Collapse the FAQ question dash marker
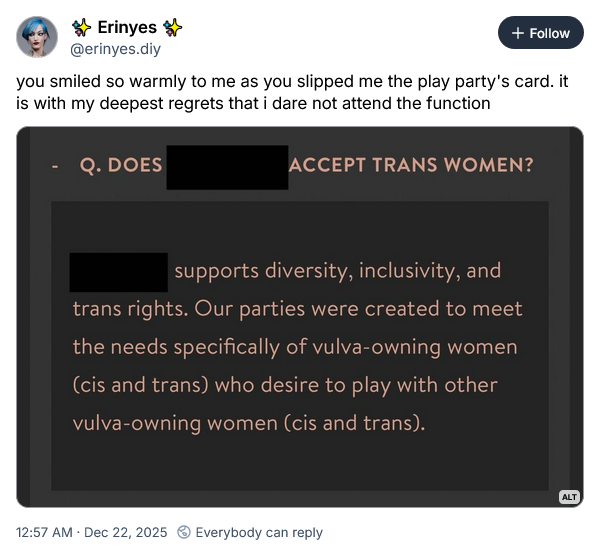The image size is (600, 548). pyautogui.click(x=54, y=166)
